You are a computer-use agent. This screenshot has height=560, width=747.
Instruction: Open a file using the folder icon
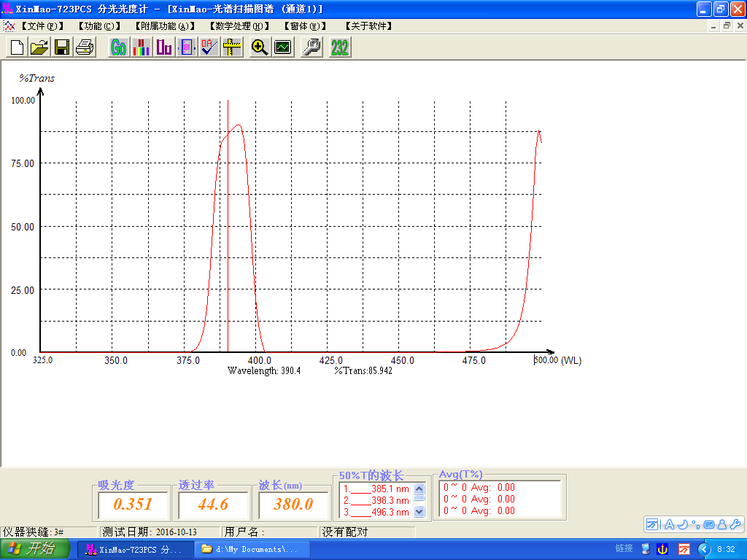point(39,47)
